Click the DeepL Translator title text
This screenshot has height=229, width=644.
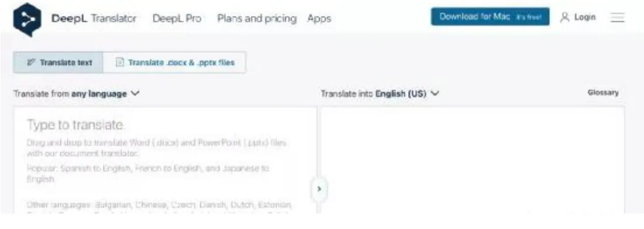(x=94, y=19)
